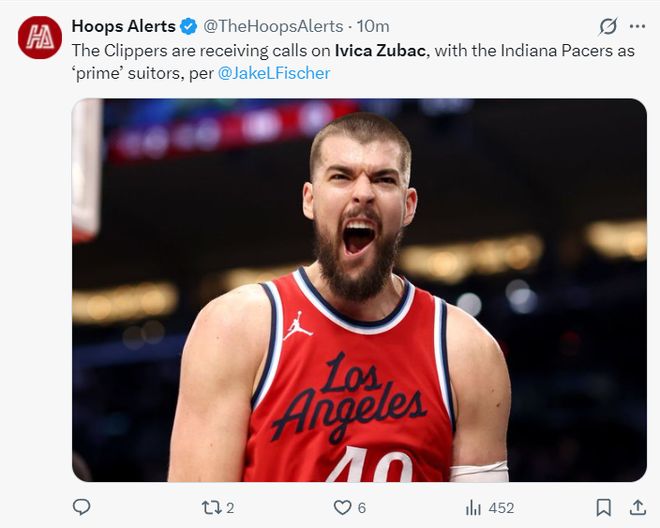
Task: Click the 452 views count
Action: click(x=501, y=508)
